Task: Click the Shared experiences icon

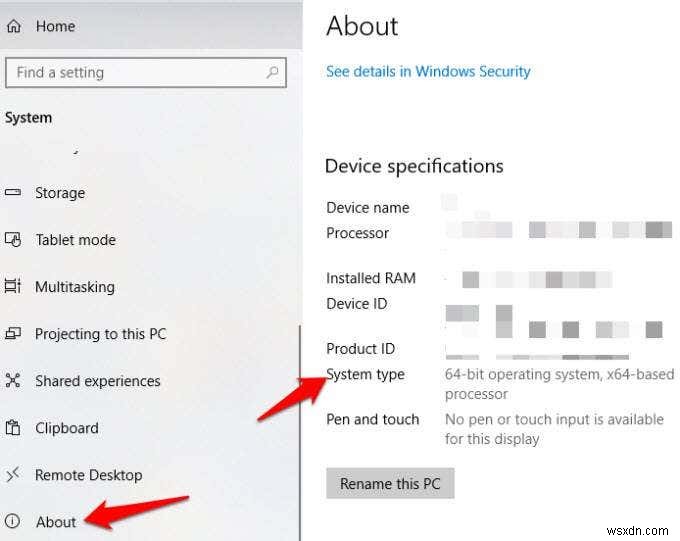Action: coord(13,380)
